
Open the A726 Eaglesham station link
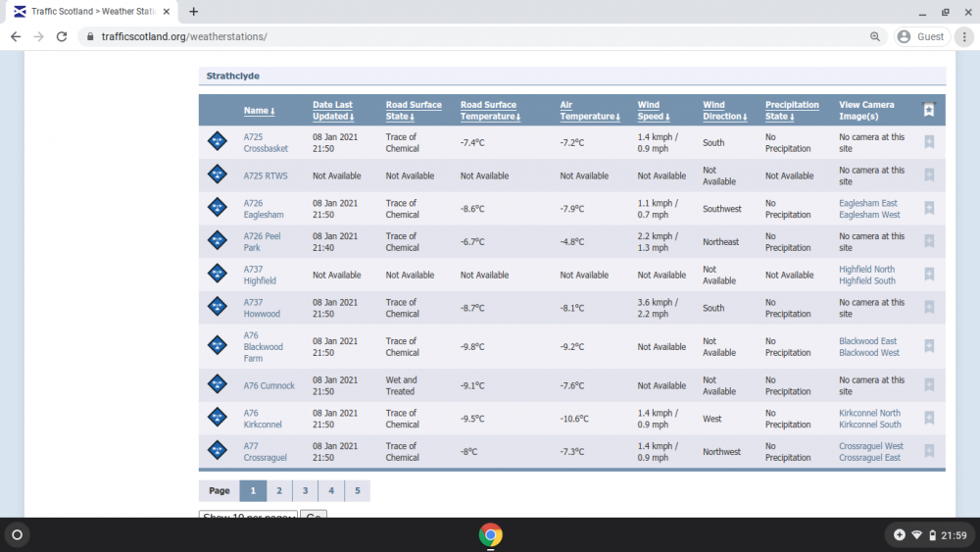point(263,209)
